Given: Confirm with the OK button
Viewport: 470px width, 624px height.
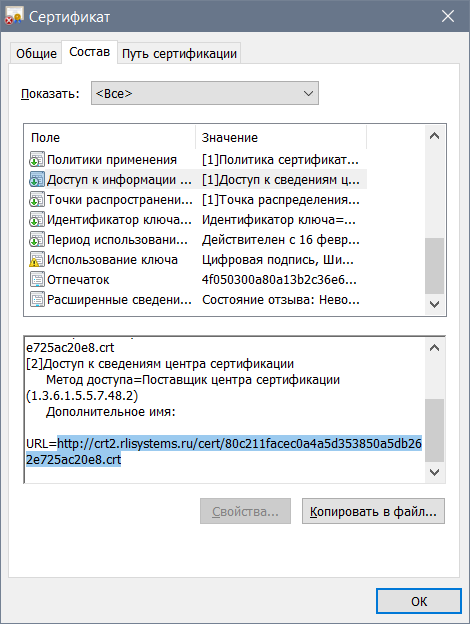Looking at the screenshot, I should 419,601.
